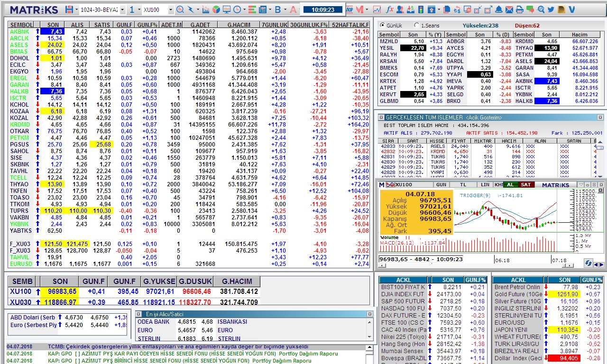Open the chat bubbles icon
Viewport: 607px width, 364px height.
click(530, 9)
